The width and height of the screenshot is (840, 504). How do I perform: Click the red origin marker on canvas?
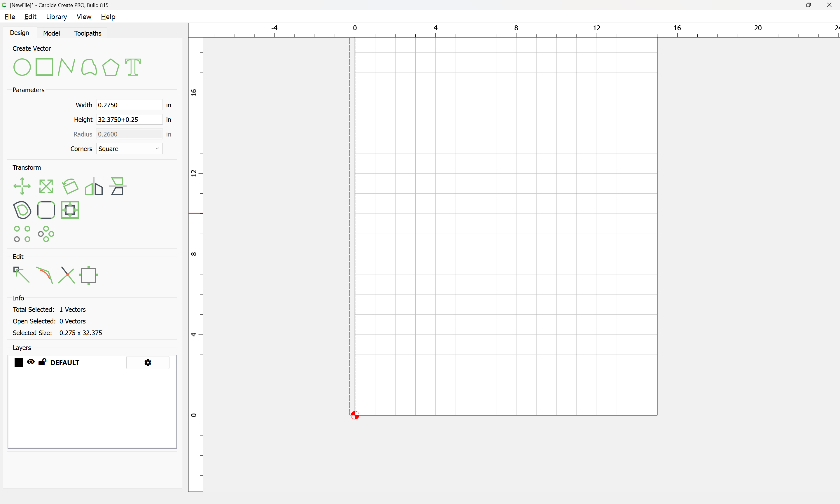355,415
